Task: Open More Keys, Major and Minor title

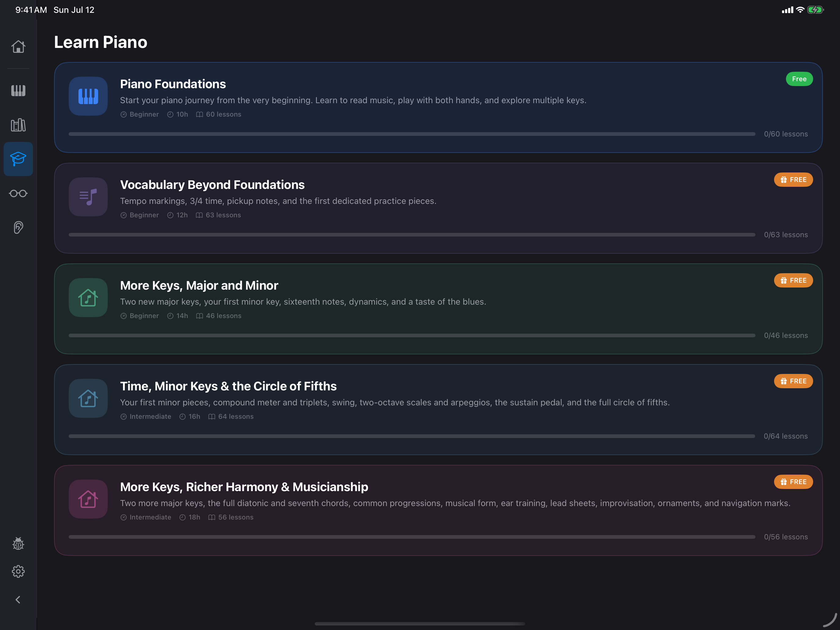Action: click(199, 285)
